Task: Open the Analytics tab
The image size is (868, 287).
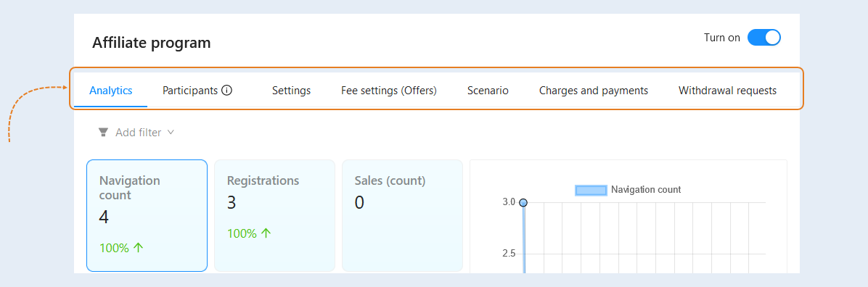Action: (111, 91)
